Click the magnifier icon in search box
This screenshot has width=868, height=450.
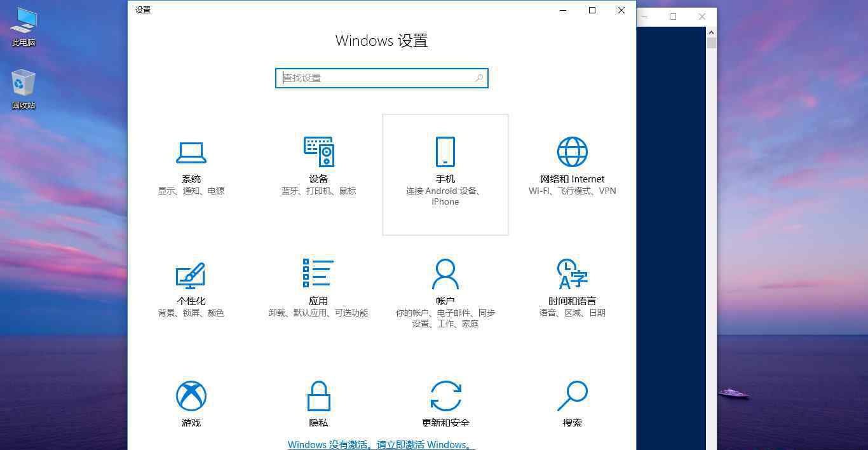[x=479, y=78]
